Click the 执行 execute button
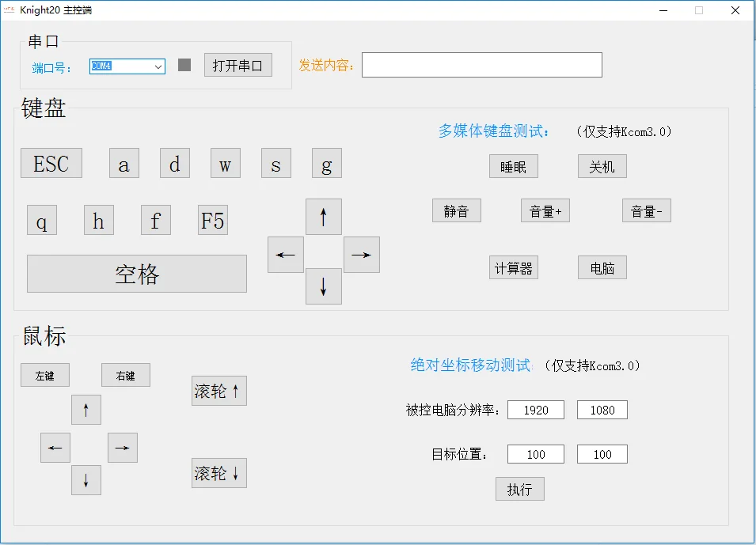 [520, 489]
